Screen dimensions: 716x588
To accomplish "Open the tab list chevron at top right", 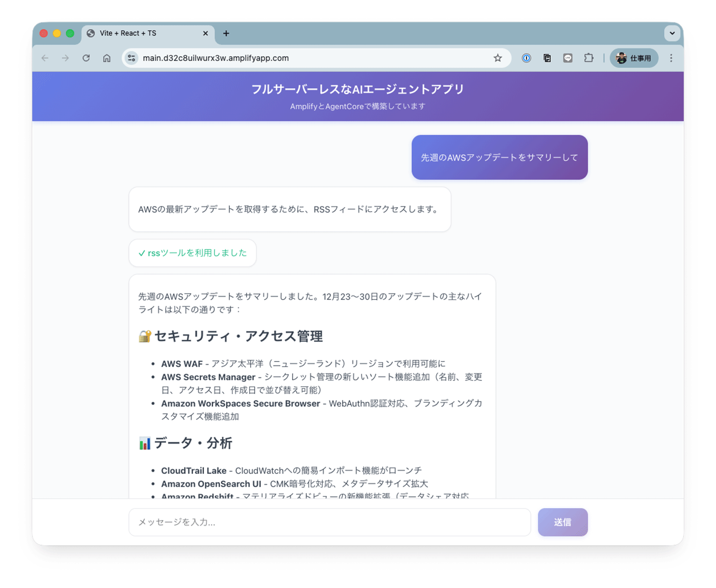I will click(672, 33).
